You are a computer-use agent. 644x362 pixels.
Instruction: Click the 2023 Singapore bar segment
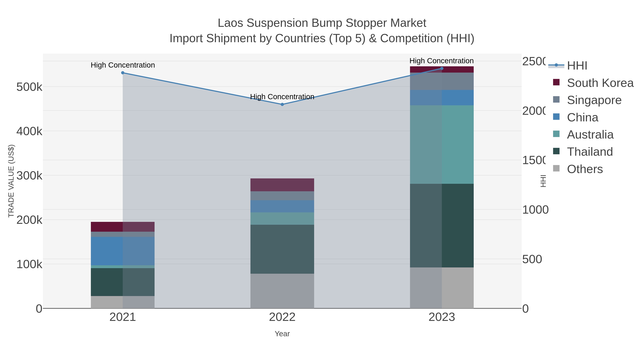[442, 81]
